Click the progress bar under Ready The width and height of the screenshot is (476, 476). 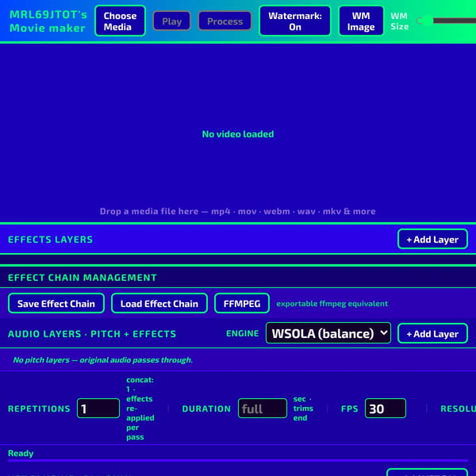click(x=238, y=460)
